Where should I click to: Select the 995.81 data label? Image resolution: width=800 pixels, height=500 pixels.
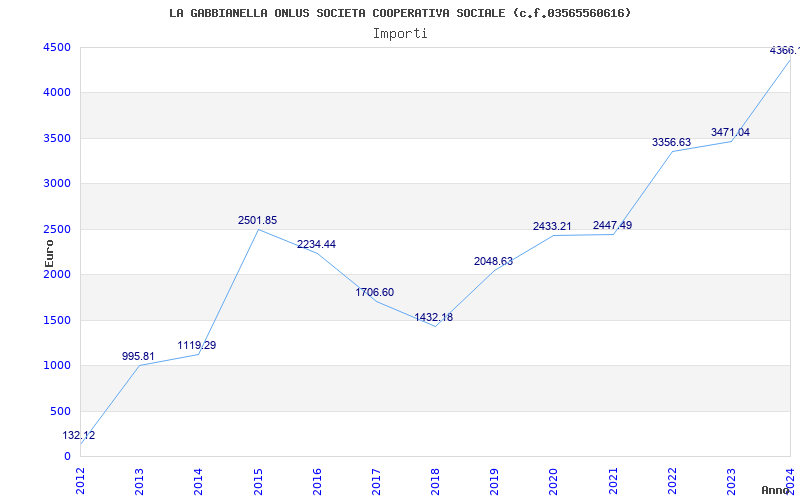pos(138,356)
